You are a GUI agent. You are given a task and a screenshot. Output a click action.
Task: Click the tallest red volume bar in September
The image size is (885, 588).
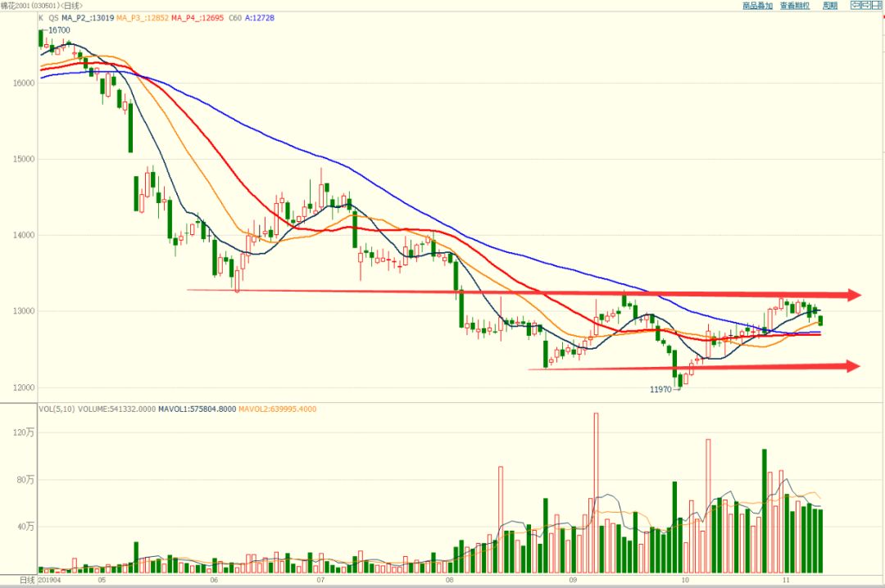click(596, 493)
